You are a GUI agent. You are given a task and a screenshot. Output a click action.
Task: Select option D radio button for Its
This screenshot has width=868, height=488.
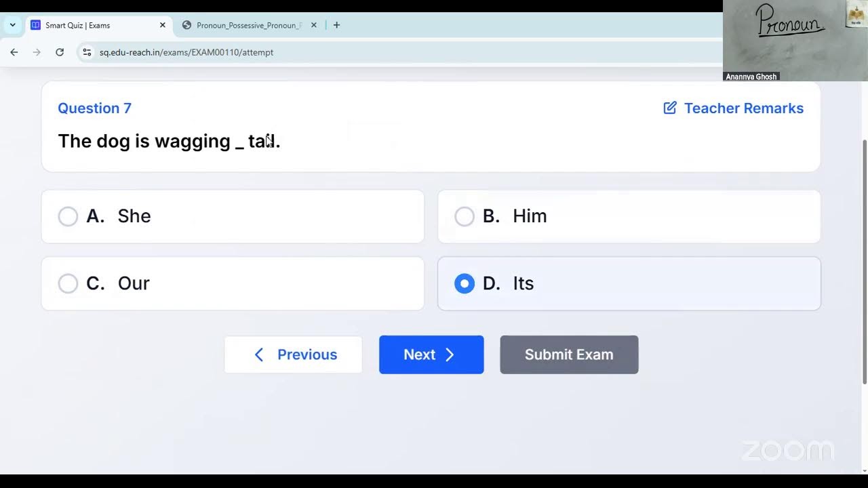(x=465, y=283)
